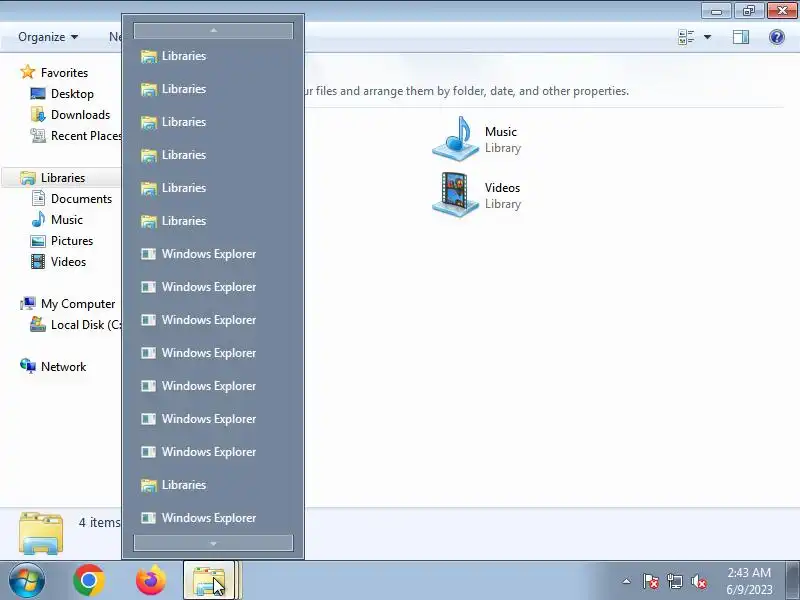Click scroll-up arrow atop window list

tap(213, 31)
